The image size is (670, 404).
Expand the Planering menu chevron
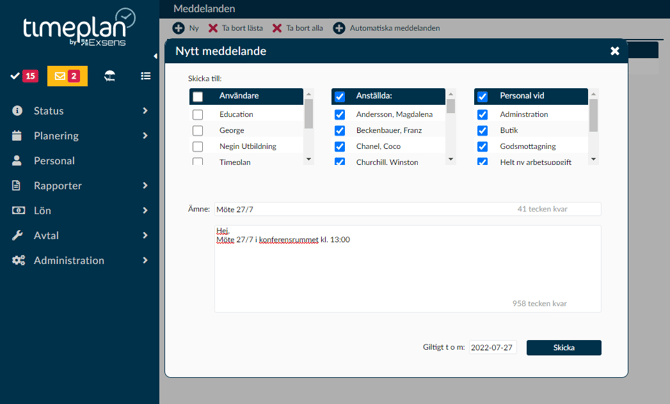145,136
